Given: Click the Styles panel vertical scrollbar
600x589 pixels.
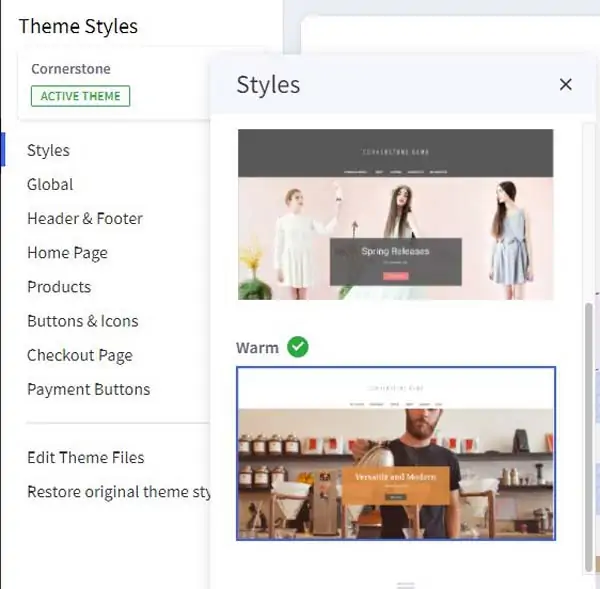Looking at the screenshot, I should (589, 436).
